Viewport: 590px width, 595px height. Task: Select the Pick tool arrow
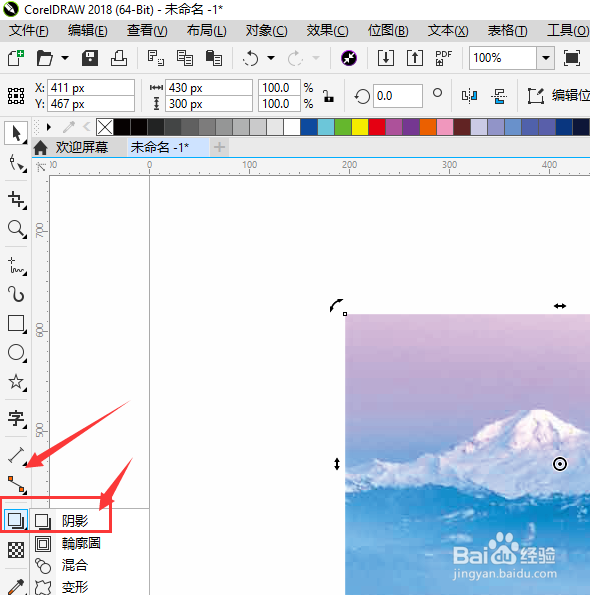(x=16, y=133)
